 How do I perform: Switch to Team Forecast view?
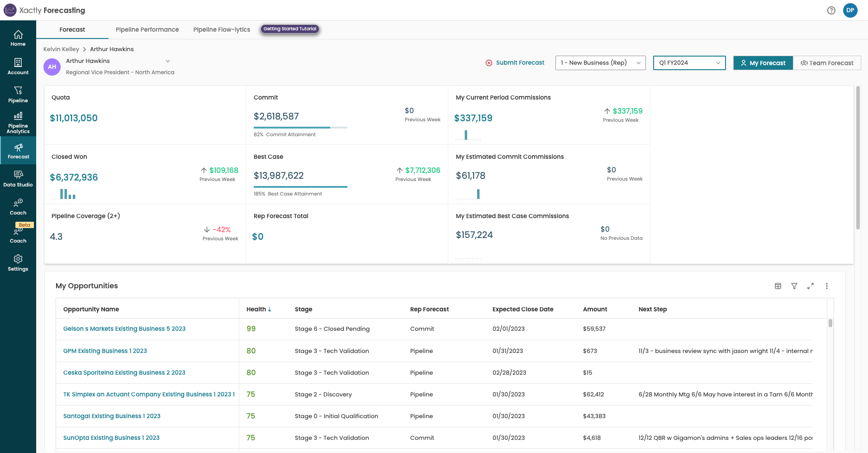pyautogui.click(x=827, y=63)
